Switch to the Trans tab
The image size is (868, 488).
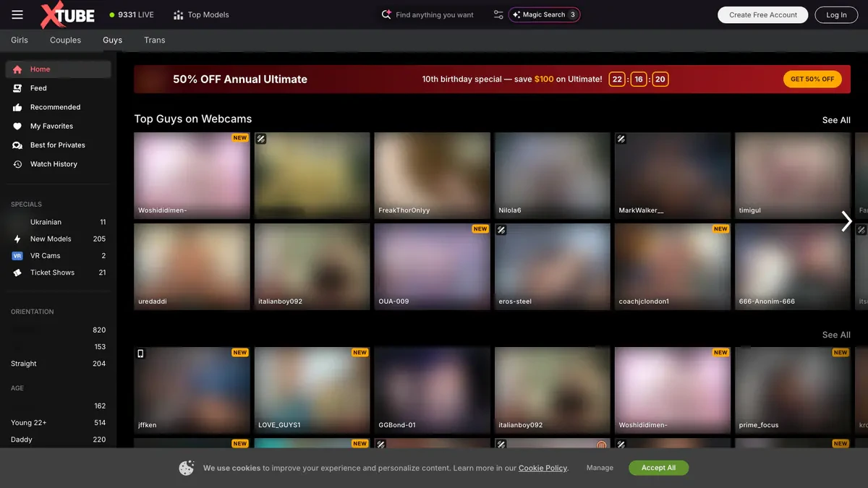155,40
